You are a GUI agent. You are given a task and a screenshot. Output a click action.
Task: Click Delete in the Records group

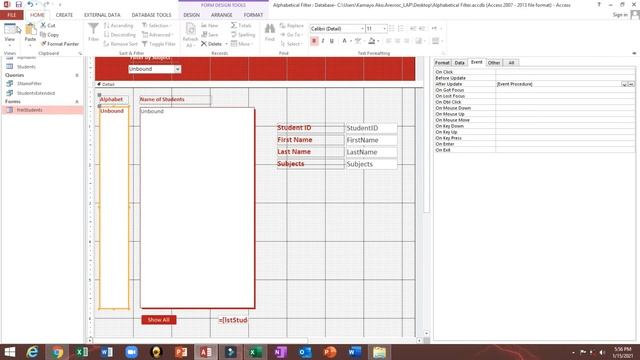coord(211,44)
